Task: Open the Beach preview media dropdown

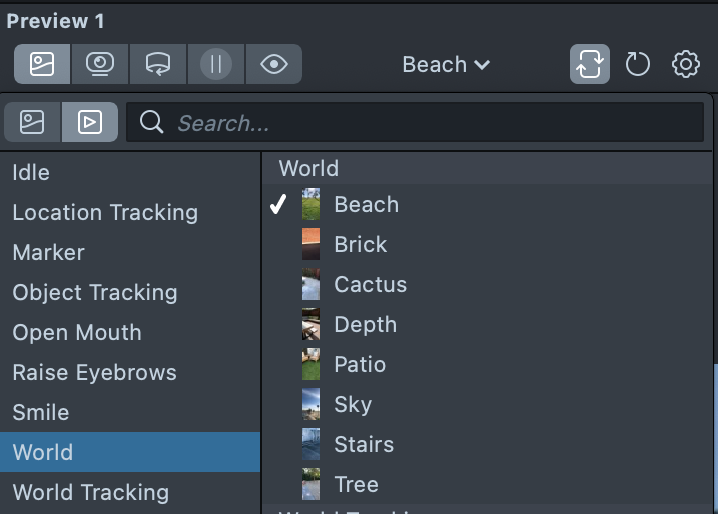Action: click(446, 65)
